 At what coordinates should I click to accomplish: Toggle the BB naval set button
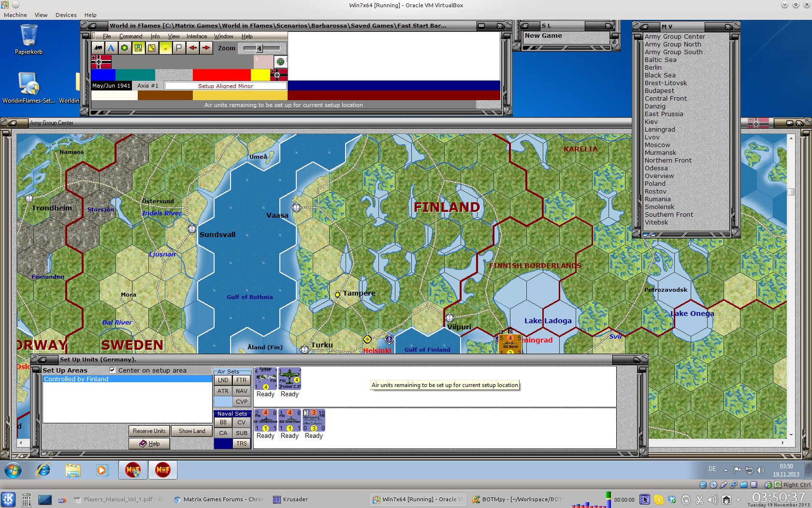click(223, 422)
